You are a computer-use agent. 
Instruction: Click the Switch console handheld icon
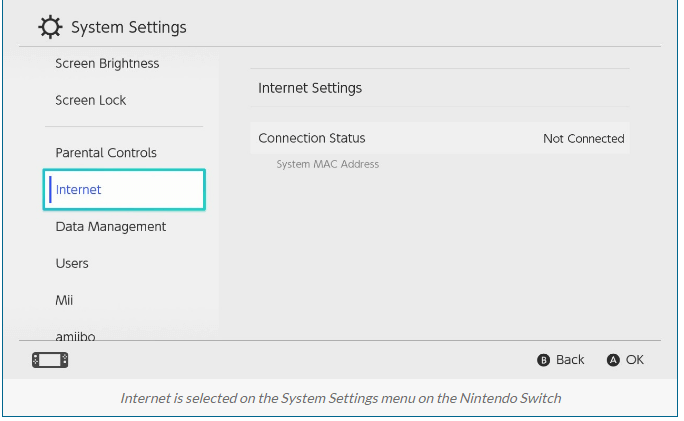tap(50, 360)
